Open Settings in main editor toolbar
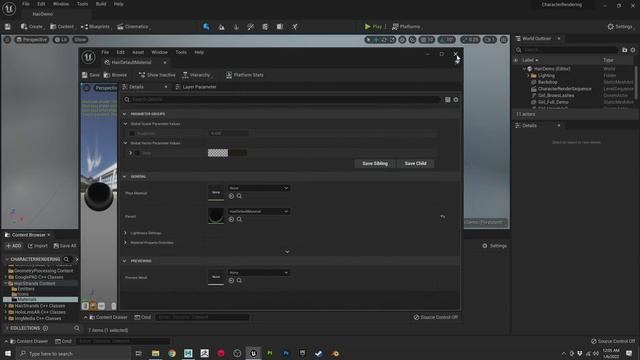The height and width of the screenshot is (360, 640). (x=620, y=27)
